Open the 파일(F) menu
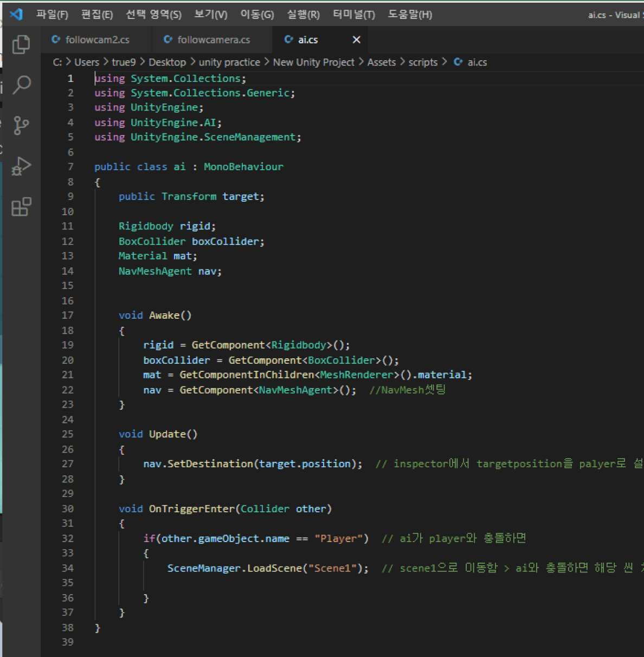Viewport: 644px width, 657px height. point(52,15)
